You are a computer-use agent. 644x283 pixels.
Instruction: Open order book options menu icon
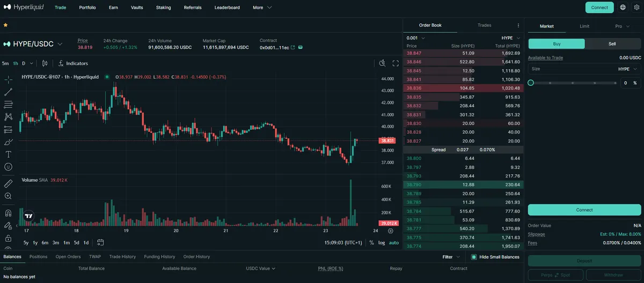coord(518,25)
